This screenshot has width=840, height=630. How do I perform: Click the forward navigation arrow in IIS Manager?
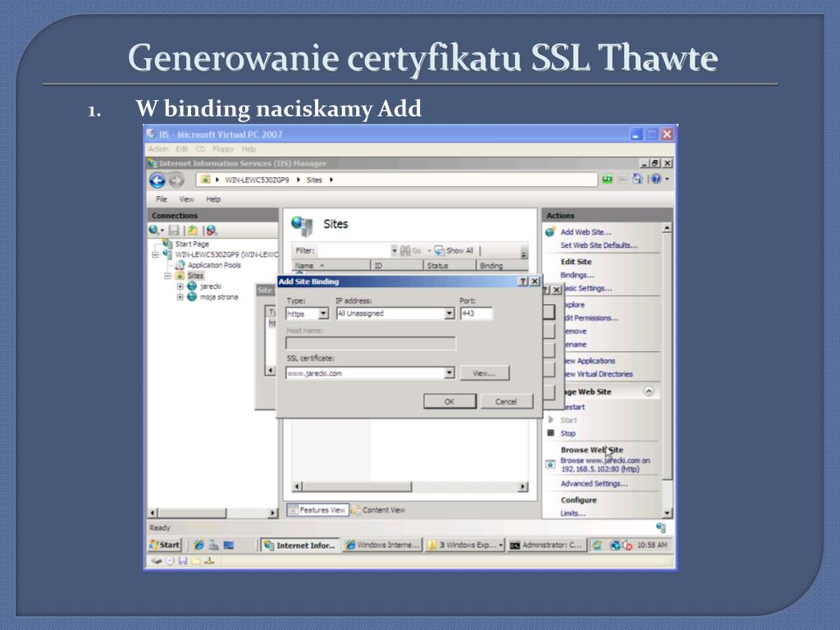[176, 180]
